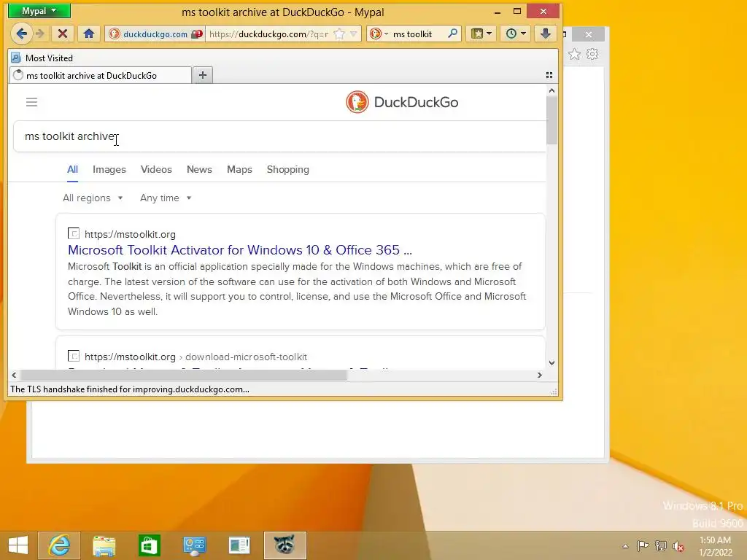747x560 pixels.
Task: Open the Windows Start button
Action: [18, 545]
